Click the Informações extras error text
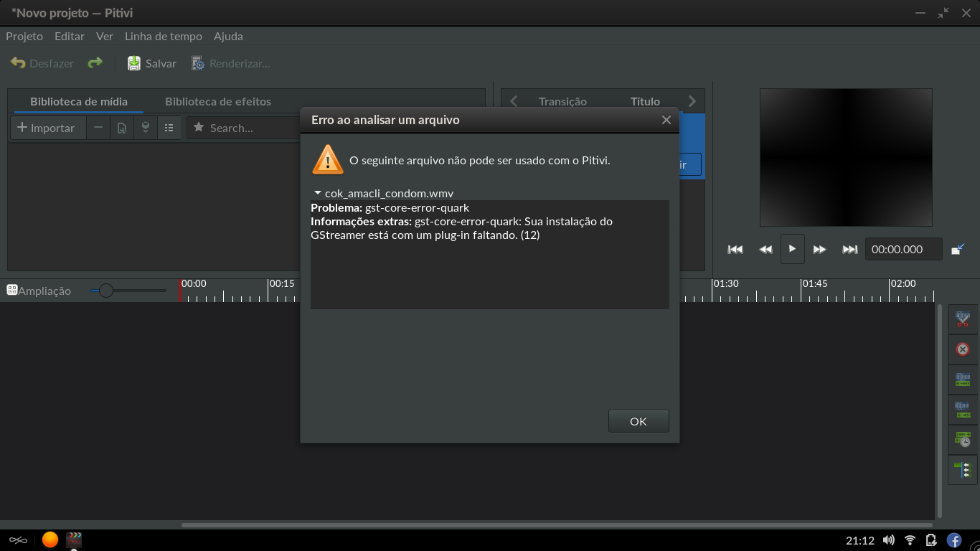 [461, 228]
